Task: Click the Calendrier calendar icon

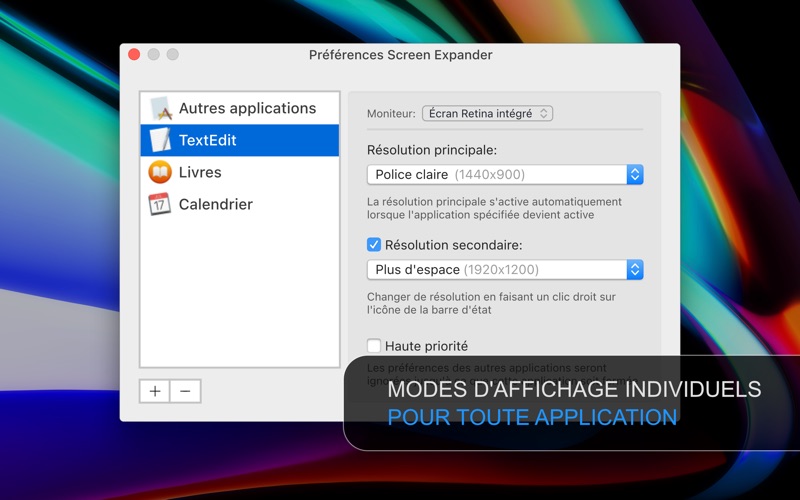Action: click(x=160, y=204)
